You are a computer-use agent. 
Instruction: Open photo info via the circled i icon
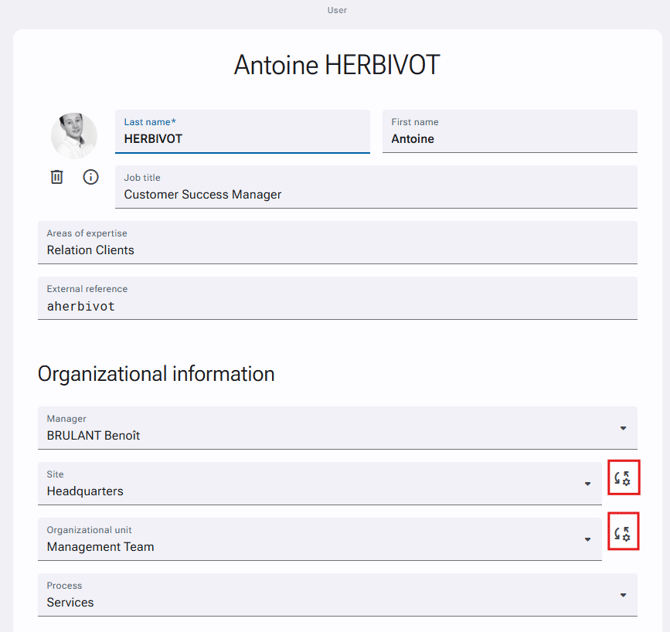click(x=91, y=177)
